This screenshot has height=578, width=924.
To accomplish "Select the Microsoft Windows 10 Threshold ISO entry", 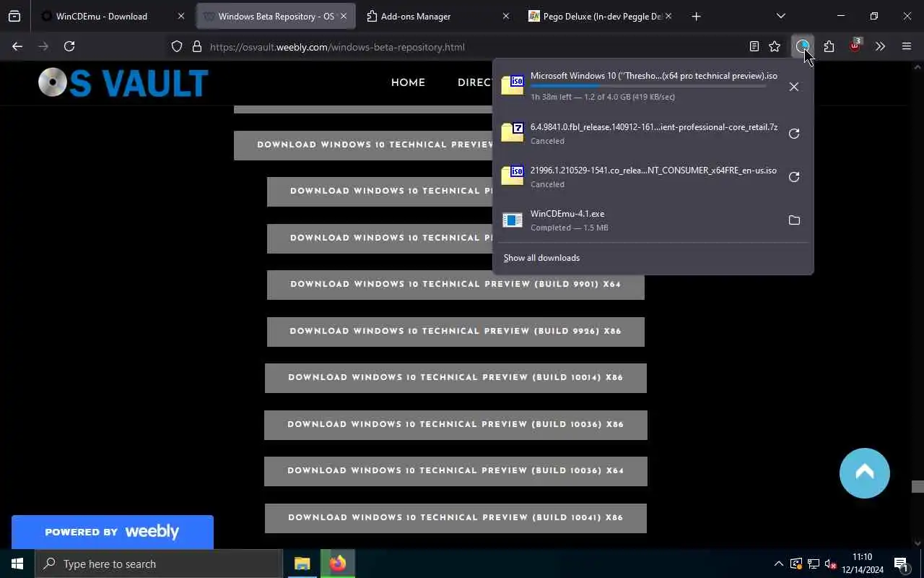I will (638, 86).
